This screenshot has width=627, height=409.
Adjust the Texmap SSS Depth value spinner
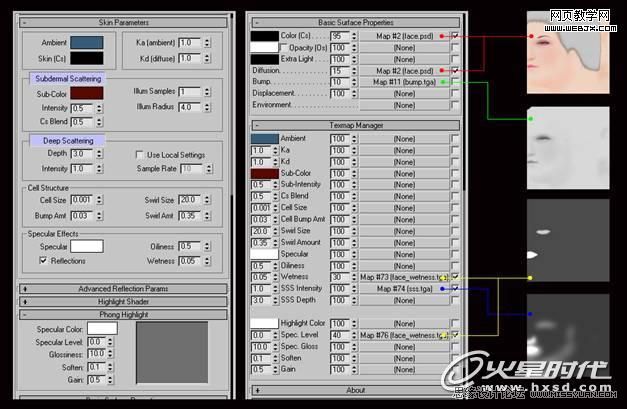click(275, 300)
